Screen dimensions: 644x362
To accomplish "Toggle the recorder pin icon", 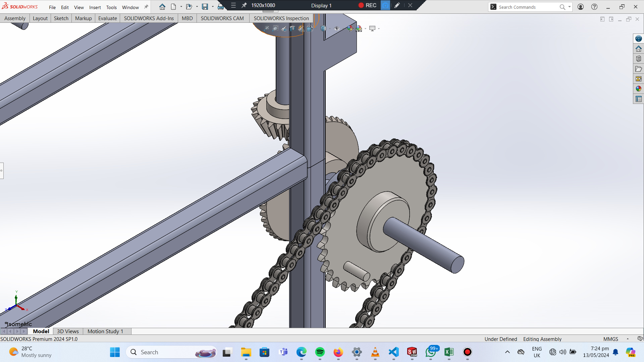I will pos(244,5).
